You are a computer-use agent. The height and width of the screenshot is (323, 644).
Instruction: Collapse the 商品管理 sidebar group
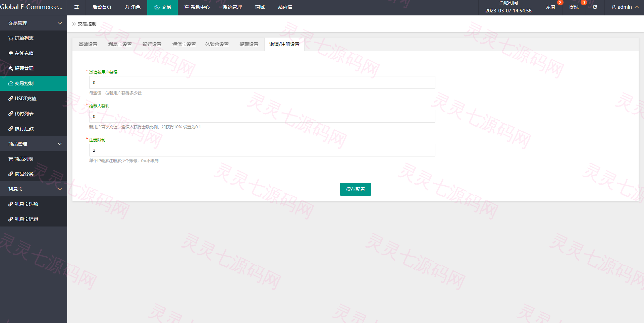point(34,144)
